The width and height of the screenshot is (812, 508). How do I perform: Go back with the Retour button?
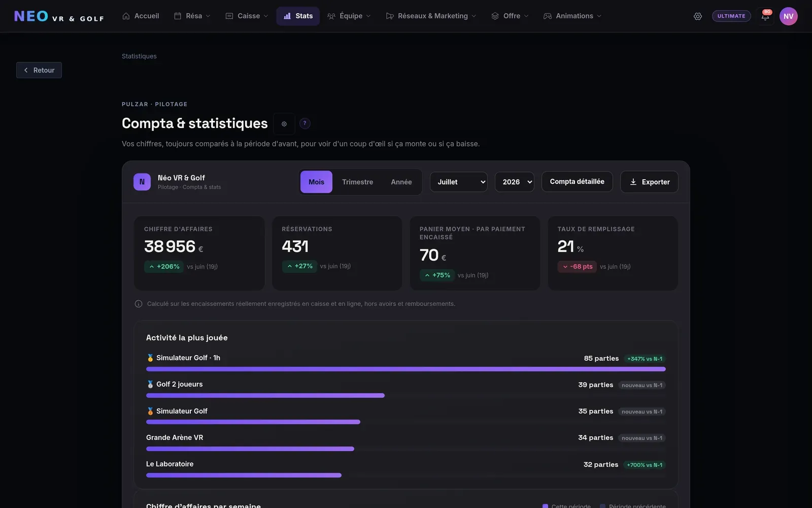pos(39,70)
